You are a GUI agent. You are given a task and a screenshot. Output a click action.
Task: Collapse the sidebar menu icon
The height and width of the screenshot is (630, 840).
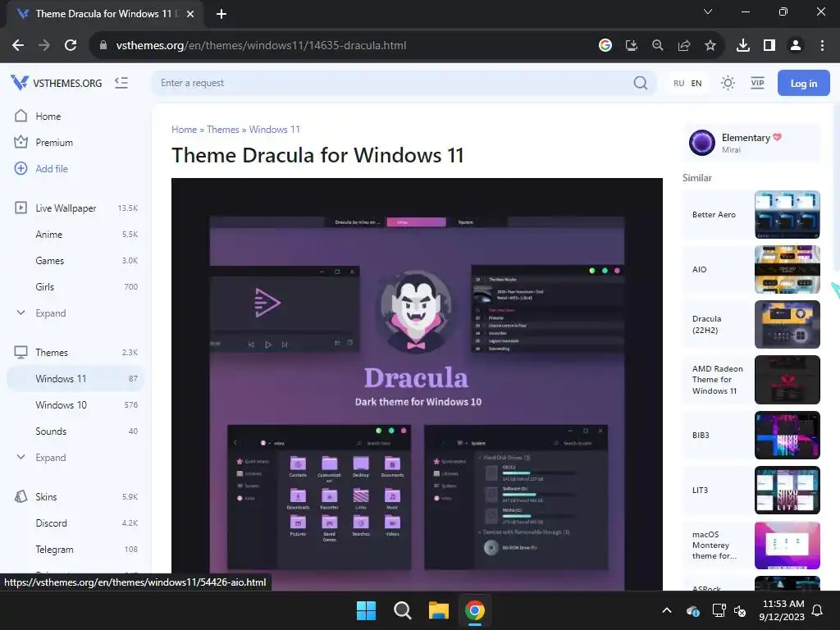[121, 83]
